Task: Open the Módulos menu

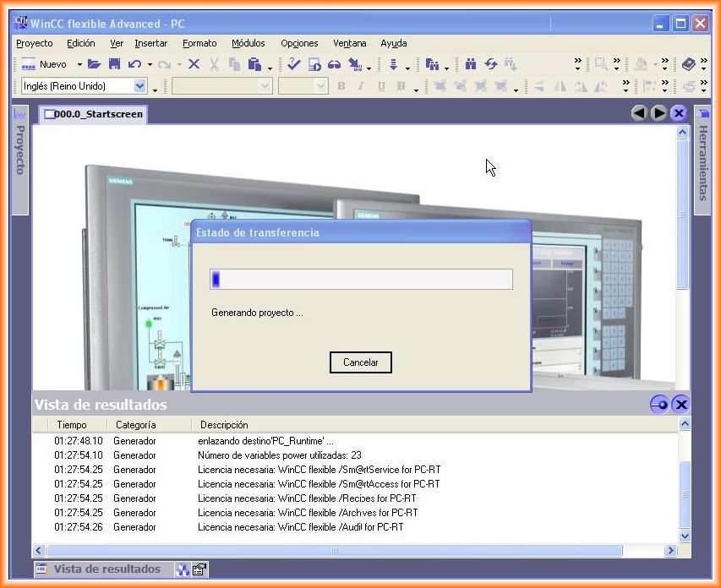Action: pos(248,43)
